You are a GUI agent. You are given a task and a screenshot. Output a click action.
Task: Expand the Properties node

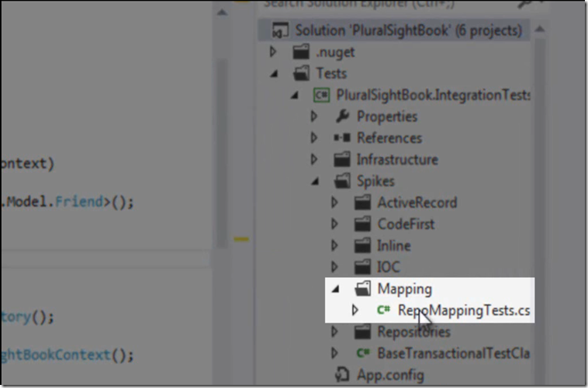314,116
